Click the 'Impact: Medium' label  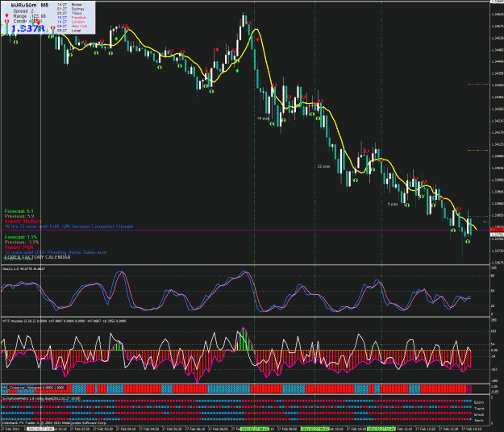click(x=23, y=222)
